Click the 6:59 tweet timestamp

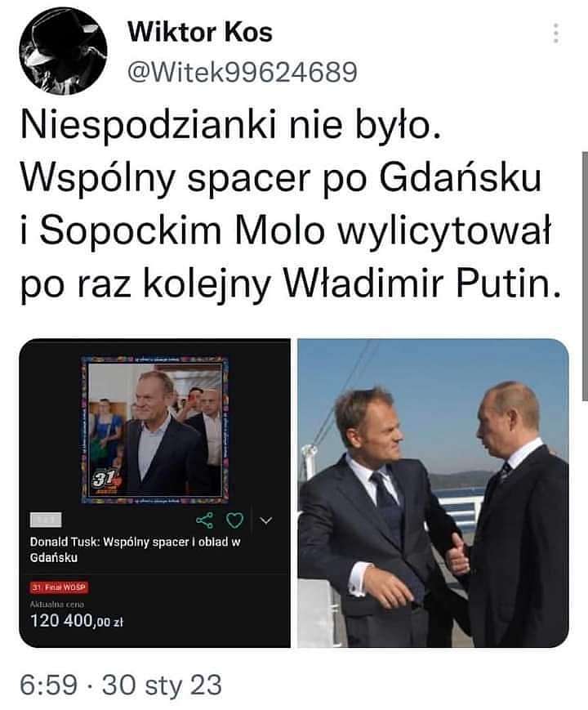pos(48,685)
